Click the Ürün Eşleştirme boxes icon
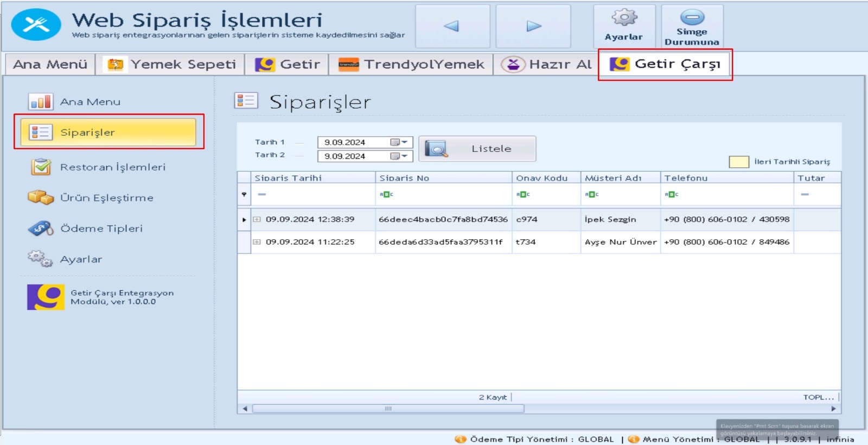The width and height of the screenshot is (868, 445). pos(41,198)
